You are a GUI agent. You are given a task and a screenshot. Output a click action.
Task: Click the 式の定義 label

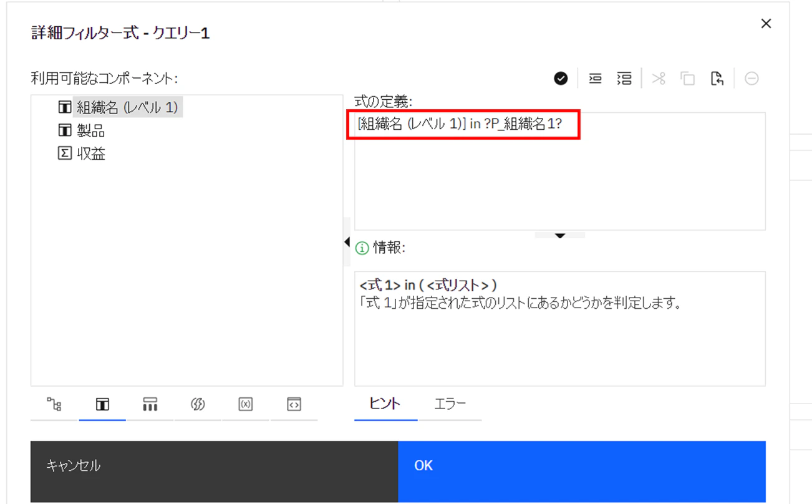tap(382, 102)
